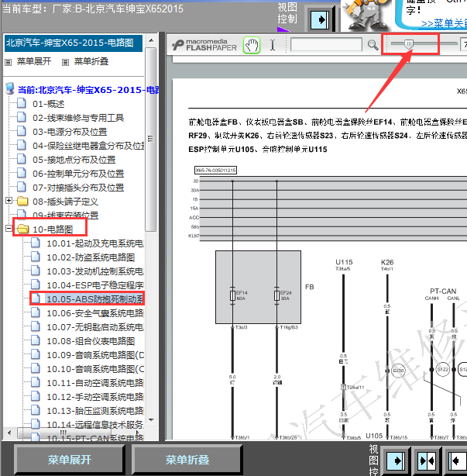Open 10.03-发动机控制系统 diagram
The width and height of the screenshot is (467, 476).
tap(95, 271)
